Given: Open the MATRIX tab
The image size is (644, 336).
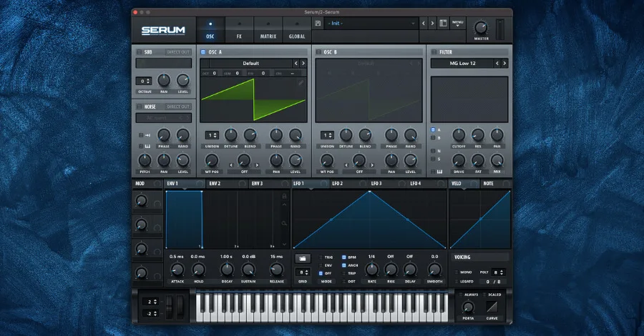Looking at the screenshot, I should [268, 29].
